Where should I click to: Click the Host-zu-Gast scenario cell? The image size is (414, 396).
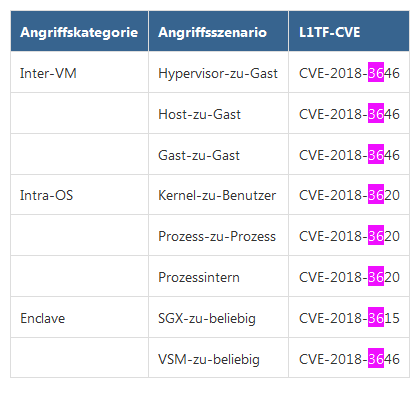point(218,113)
